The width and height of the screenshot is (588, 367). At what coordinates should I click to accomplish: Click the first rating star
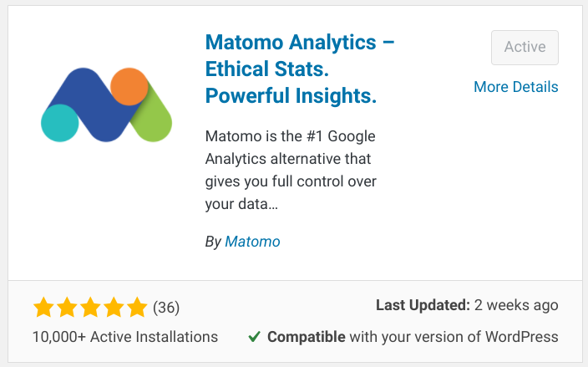(x=44, y=307)
